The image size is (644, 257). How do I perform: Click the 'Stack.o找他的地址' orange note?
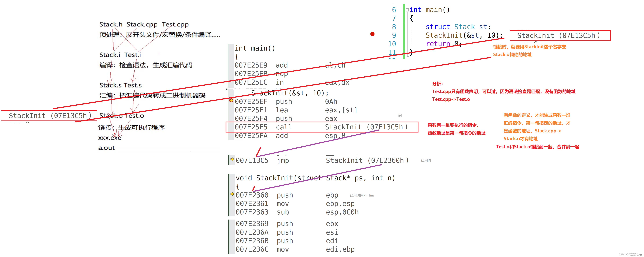pyautogui.click(x=512, y=54)
